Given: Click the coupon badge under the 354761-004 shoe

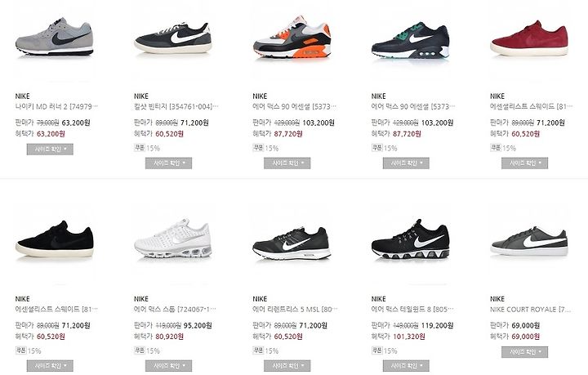Looking at the screenshot, I should (140, 148).
